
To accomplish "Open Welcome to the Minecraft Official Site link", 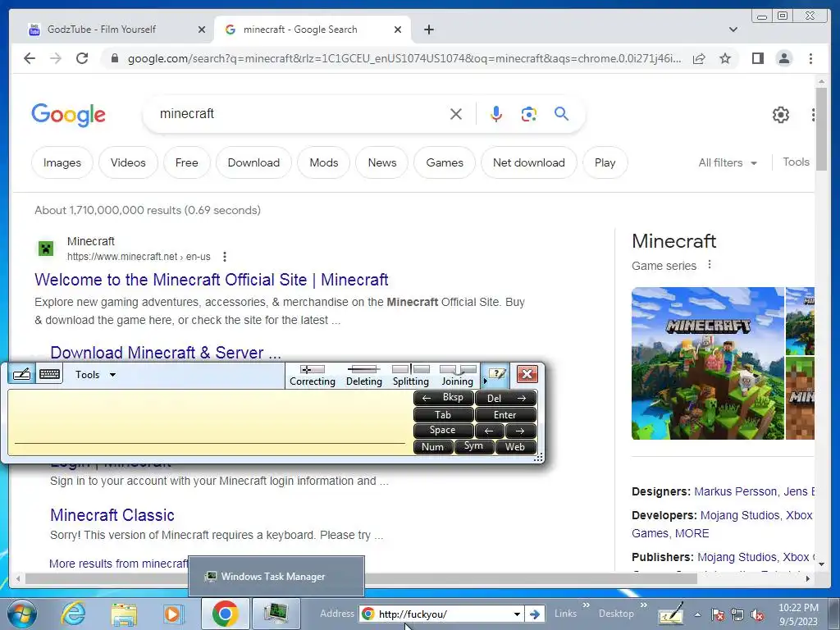I will point(211,280).
